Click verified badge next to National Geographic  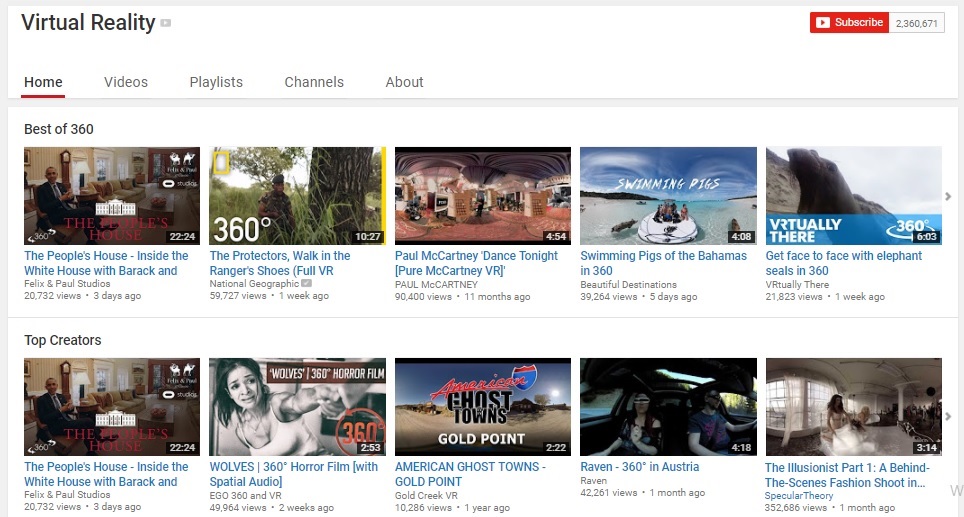(306, 283)
